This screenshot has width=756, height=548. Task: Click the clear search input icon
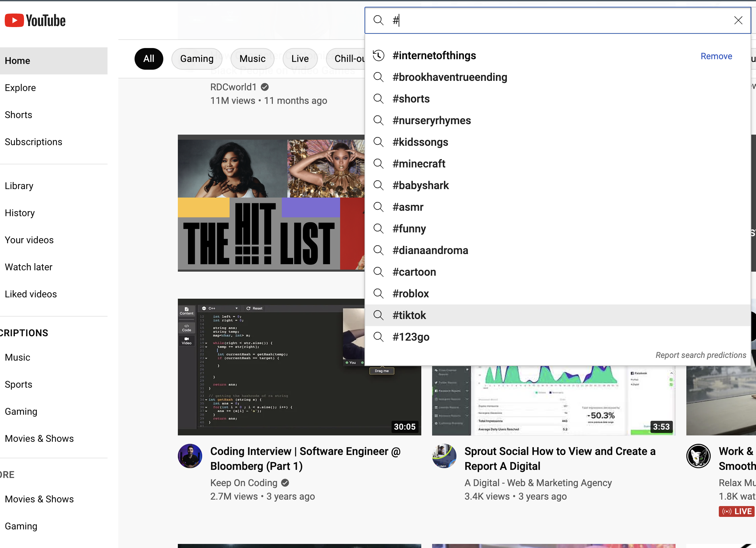pyautogui.click(x=738, y=20)
